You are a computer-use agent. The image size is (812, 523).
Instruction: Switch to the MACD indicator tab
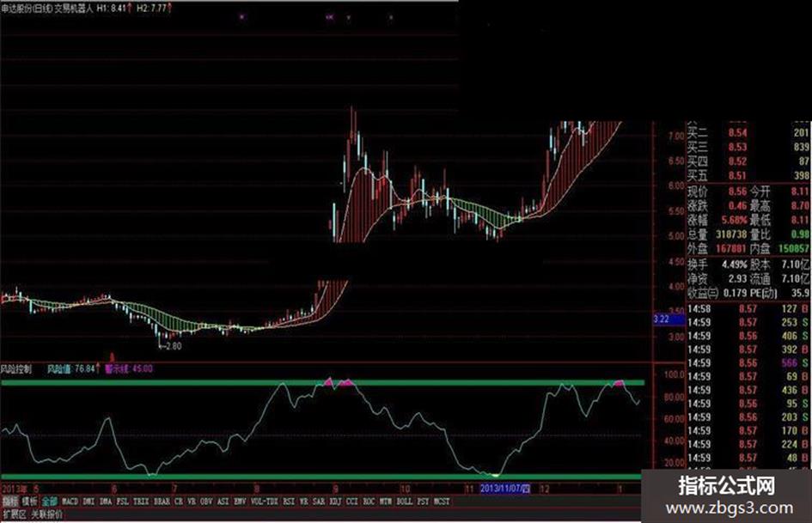(70, 502)
